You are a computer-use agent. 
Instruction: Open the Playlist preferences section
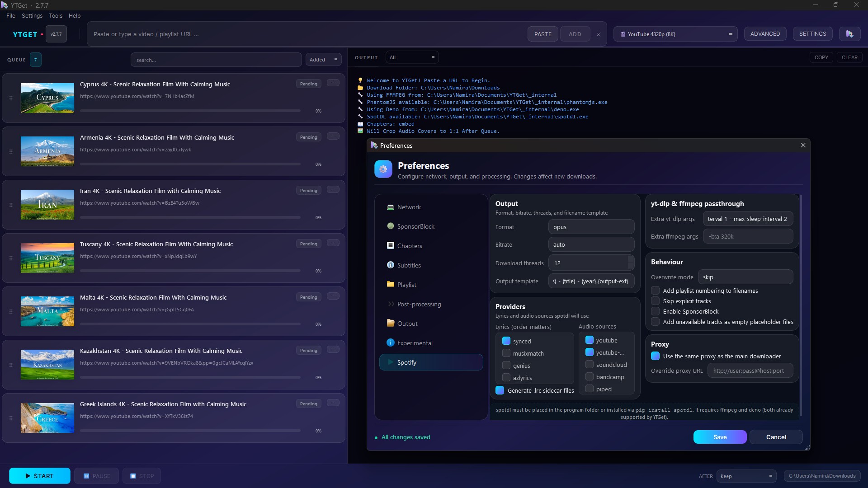click(431, 285)
